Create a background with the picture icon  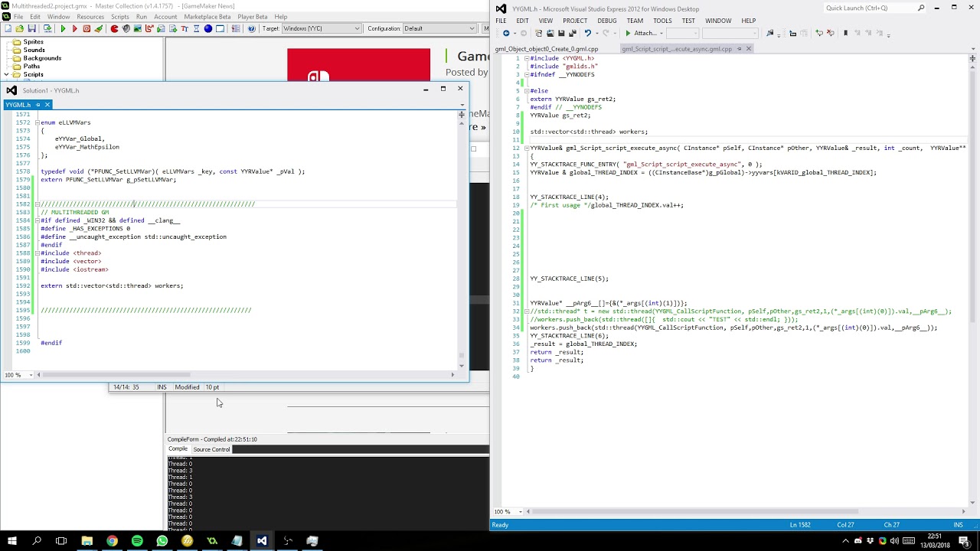pyautogui.click(x=138, y=28)
